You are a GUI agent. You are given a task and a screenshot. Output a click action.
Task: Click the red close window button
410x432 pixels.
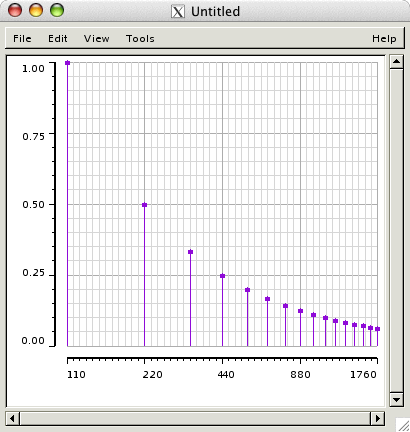click(x=15, y=10)
